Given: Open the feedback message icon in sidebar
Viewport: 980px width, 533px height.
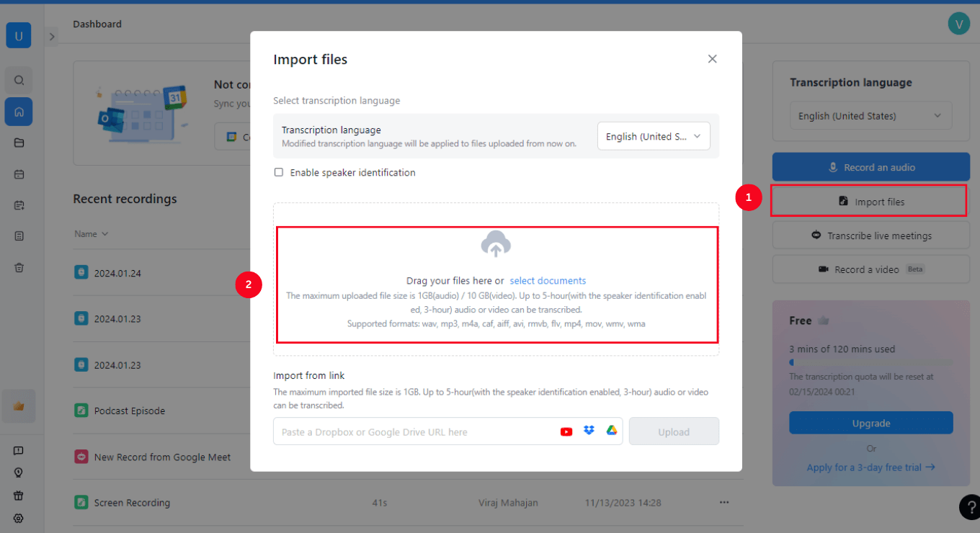Looking at the screenshot, I should click(19, 451).
